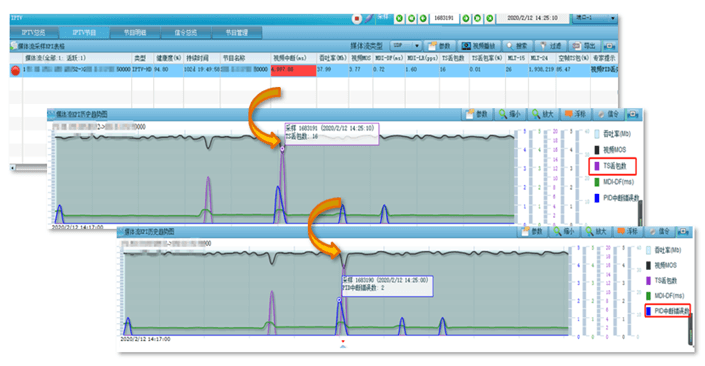Image resolution: width=705 pixels, height=366 pixels.
Task: Open the 节目管理 tab
Action: pos(236,32)
